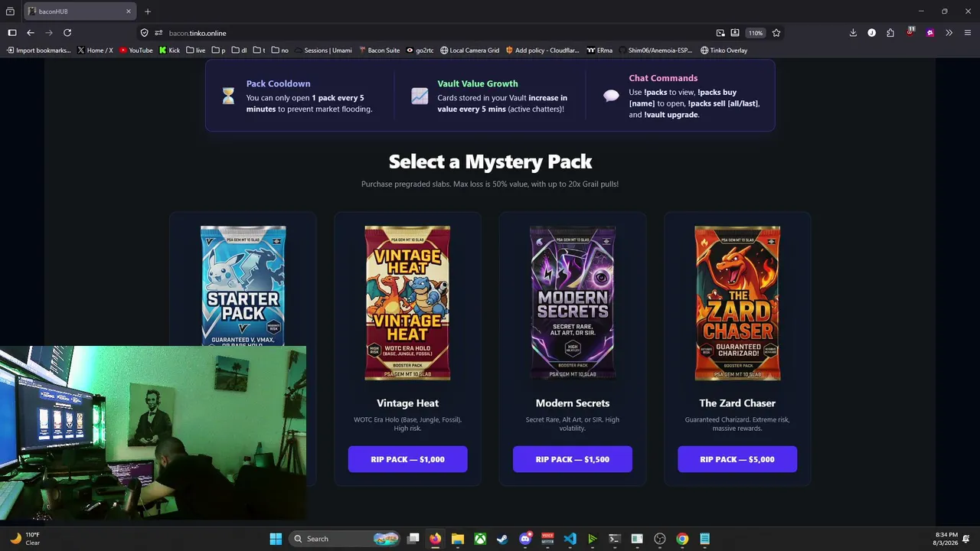Image resolution: width=980 pixels, height=551 pixels.
Task: Open the extensions puzzle-piece menu
Action: click(890, 33)
